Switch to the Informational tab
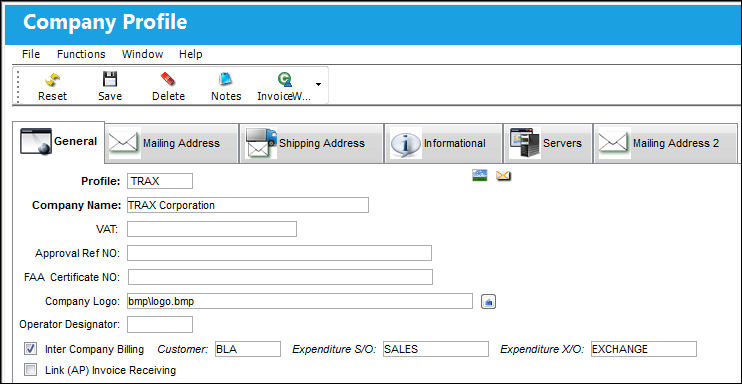This screenshot has height=384, width=742. pos(443,143)
